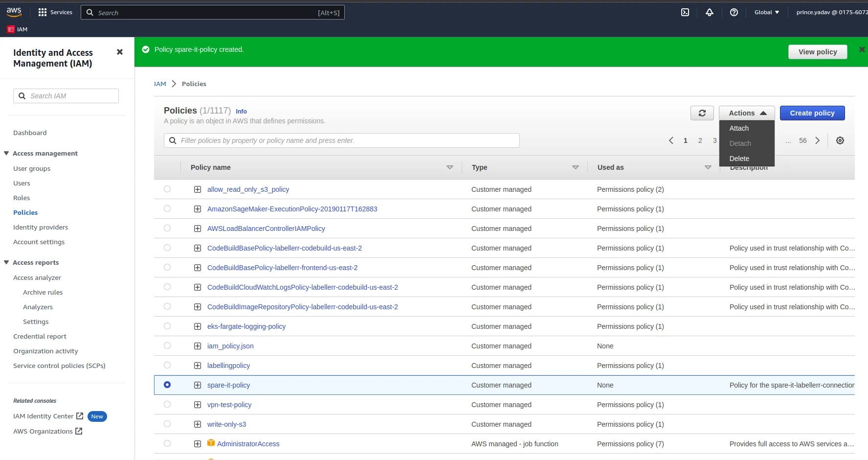Image resolution: width=868 pixels, height=460 pixels.
Task: Expand the labellingpolicy row
Action: pyautogui.click(x=198, y=366)
